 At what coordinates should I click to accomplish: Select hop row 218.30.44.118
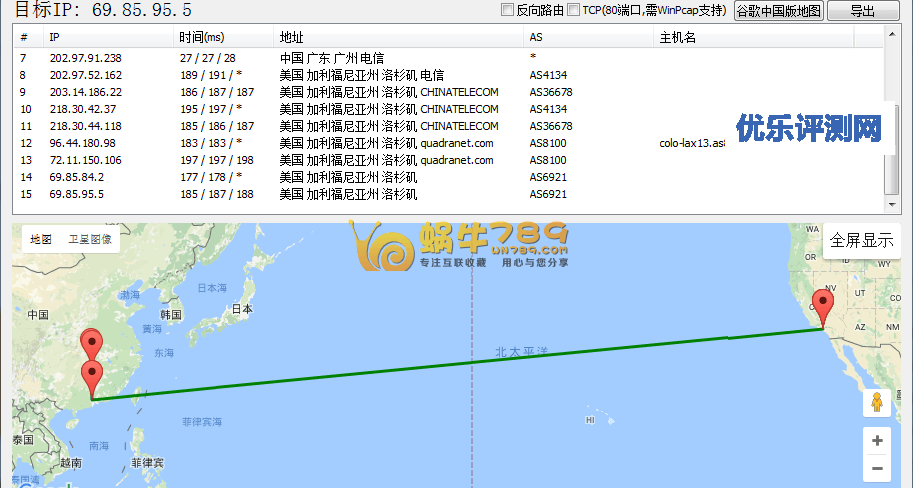pos(448,126)
